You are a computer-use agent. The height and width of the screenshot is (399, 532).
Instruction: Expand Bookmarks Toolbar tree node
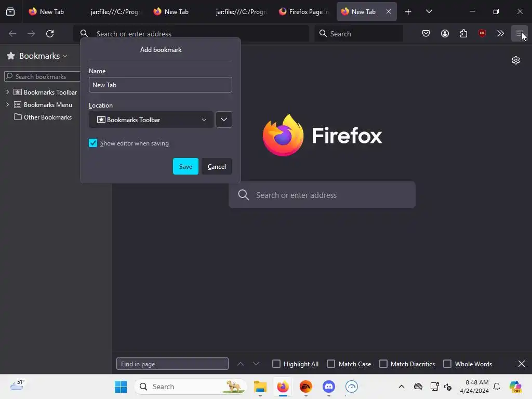7,92
